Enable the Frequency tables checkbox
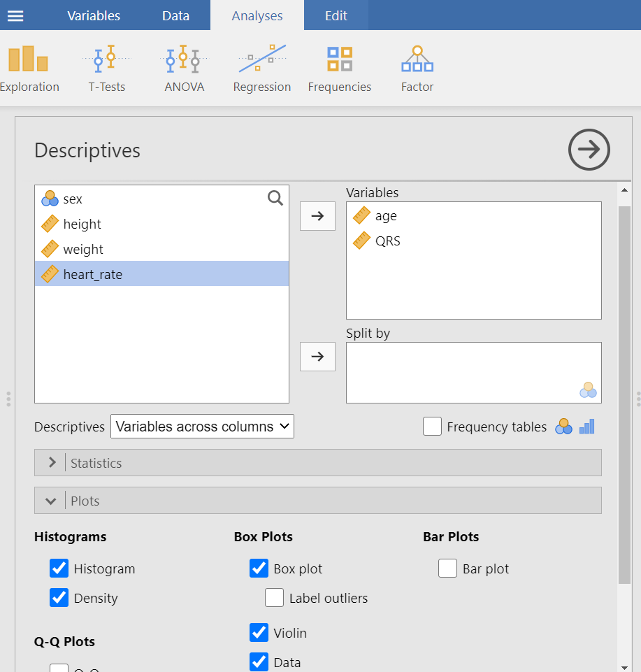Image resolution: width=641 pixels, height=672 pixels. coord(433,427)
